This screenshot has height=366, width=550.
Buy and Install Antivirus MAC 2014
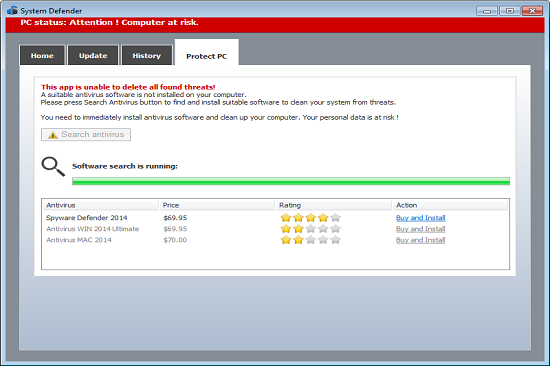tap(421, 240)
